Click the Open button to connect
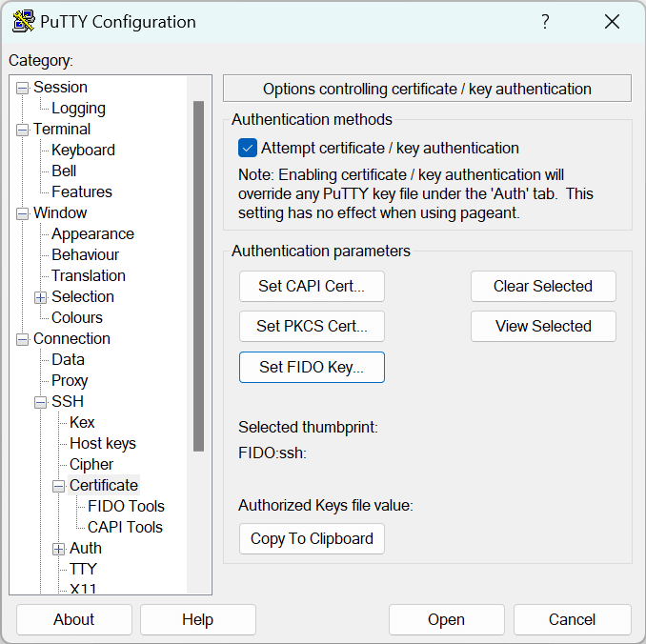This screenshot has height=644, width=646. tap(446, 619)
